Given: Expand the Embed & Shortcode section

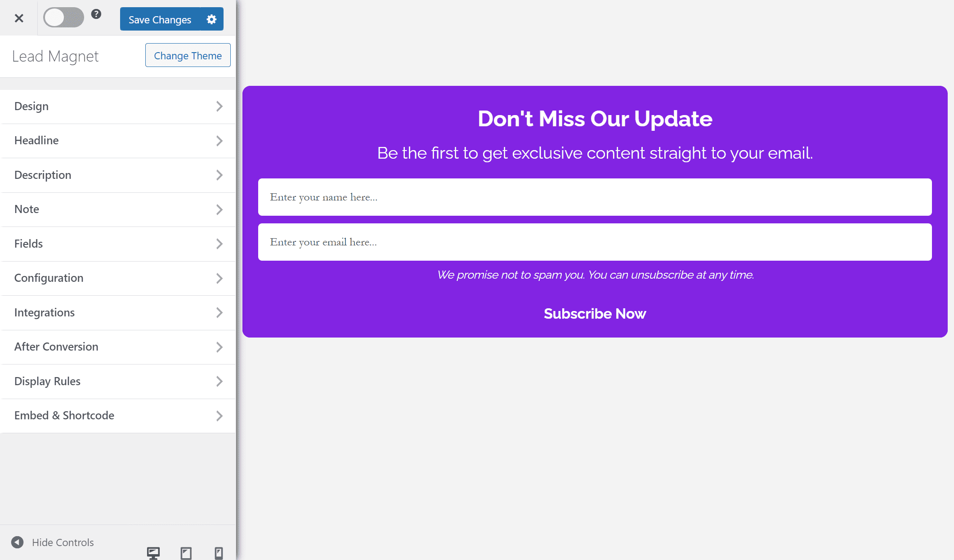Looking at the screenshot, I should coord(117,416).
